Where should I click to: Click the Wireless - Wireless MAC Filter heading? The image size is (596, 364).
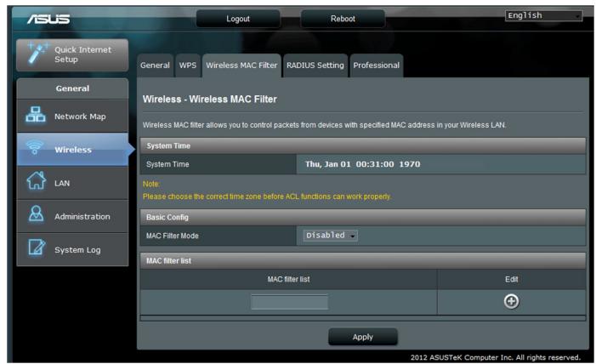point(209,100)
